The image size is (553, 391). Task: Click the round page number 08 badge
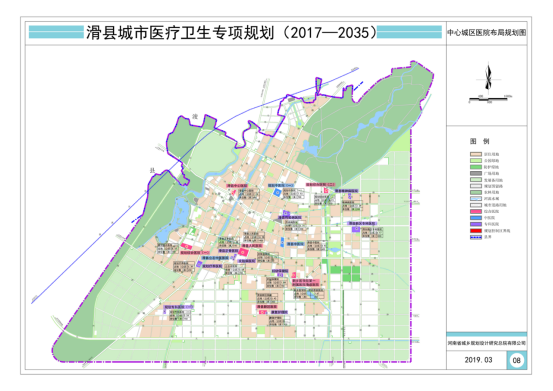(x=517, y=360)
